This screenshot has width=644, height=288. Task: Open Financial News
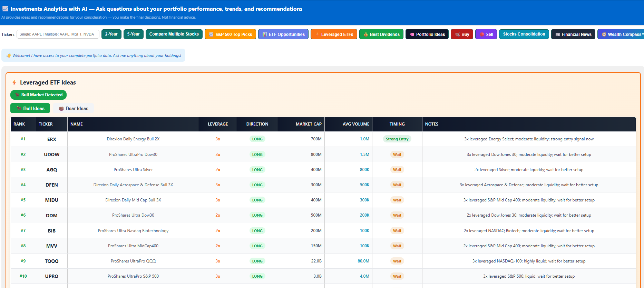point(573,34)
